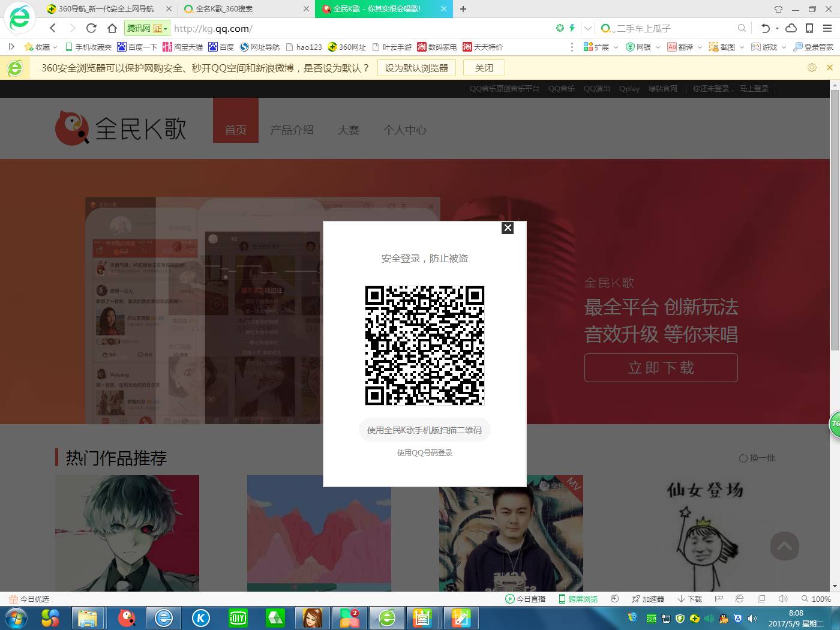Click the undo closed tab icon
The width and height of the screenshot is (840, 630).
tap(766, 28)
